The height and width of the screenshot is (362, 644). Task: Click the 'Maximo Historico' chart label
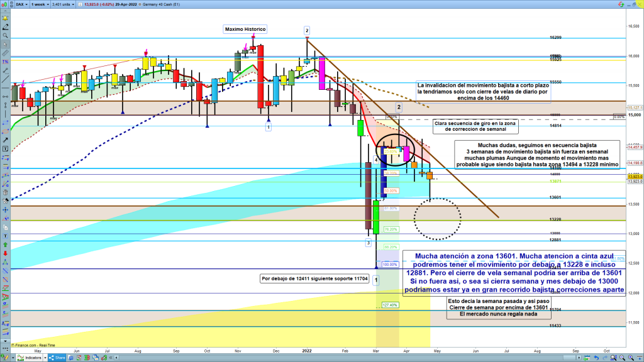(x=245, y=29)
